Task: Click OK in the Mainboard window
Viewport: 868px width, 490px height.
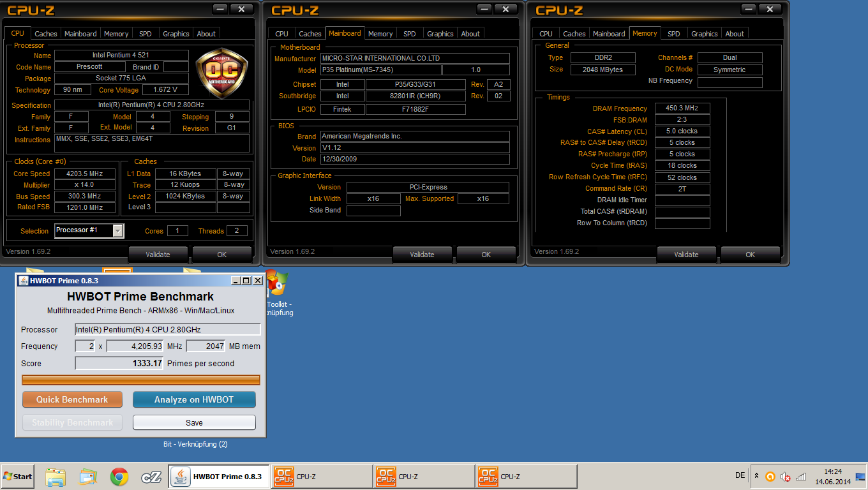Action: (x=486, y=255)
